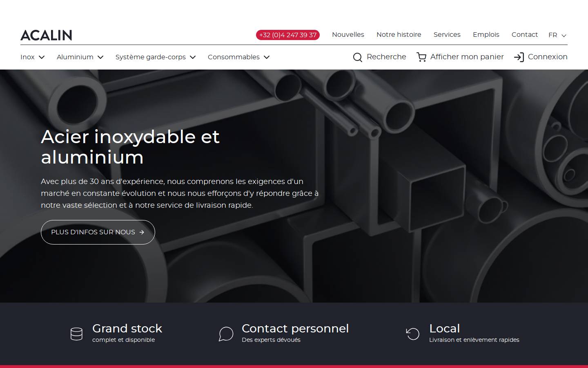The width and height of the screenshot is (588, 368).
Task: Click the shopping cart icon
Action: (x=421, y=57)
